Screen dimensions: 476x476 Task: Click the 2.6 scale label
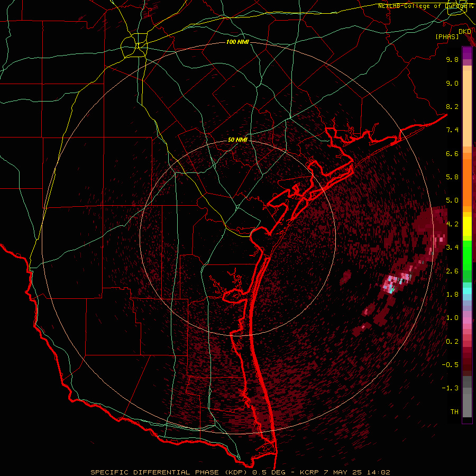(x=452, y=271)
